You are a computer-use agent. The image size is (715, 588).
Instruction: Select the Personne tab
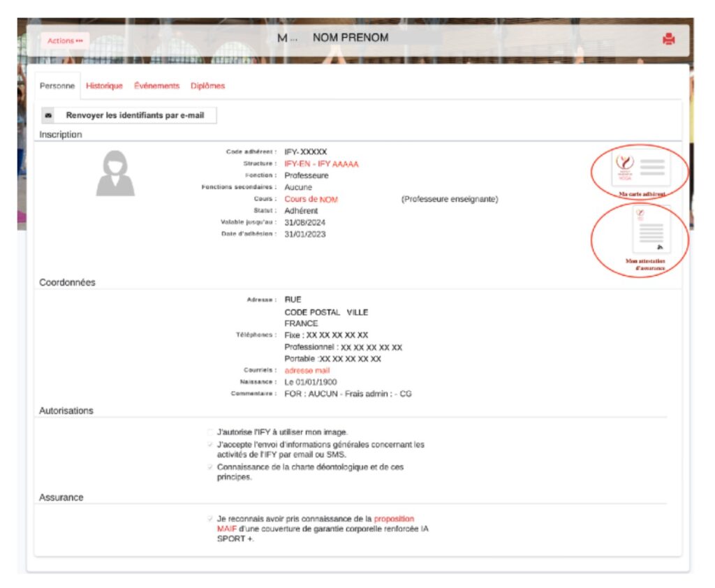(57, 86)
